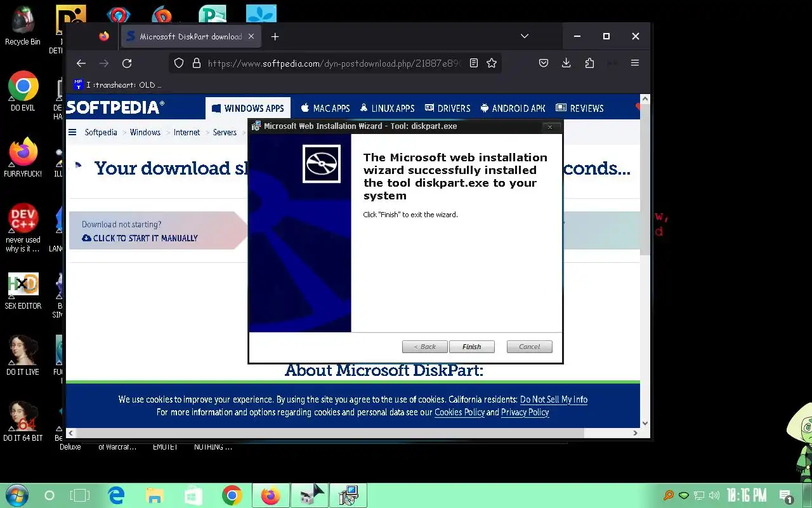Screen dimensions: 812x508
Task: Click Finish in the installation wizard
Action: pos(471,347)
